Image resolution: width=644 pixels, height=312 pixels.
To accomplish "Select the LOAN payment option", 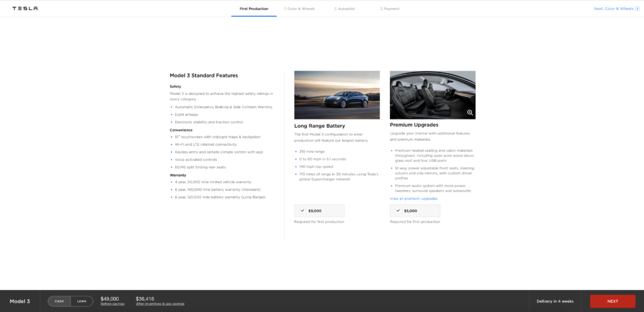I will click(82, 301).
